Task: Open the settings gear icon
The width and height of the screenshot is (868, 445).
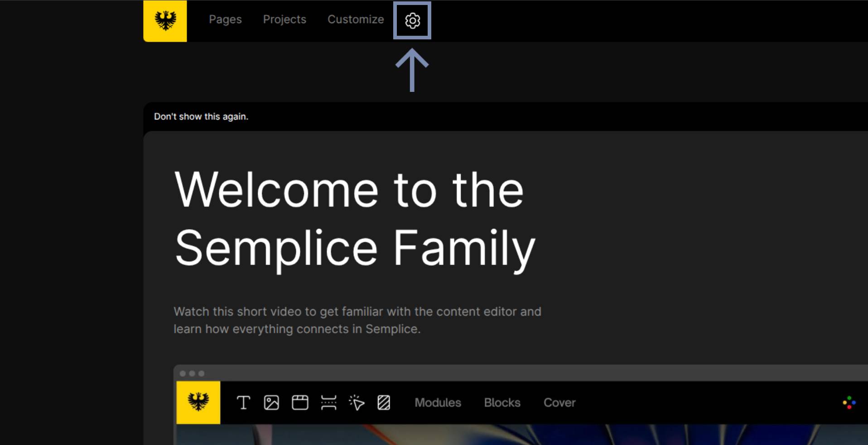Action: (x=412, y=21)
